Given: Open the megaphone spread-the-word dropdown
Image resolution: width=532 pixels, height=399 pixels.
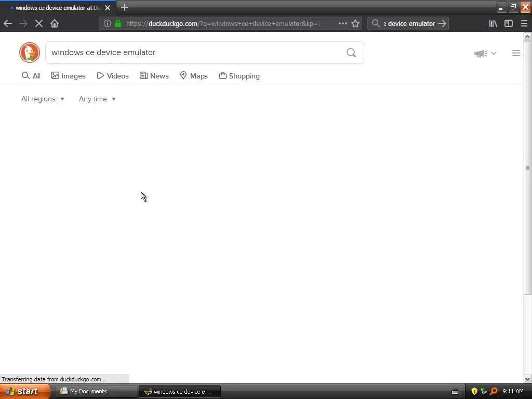Looking at the screenshot, I should point(485,54).
